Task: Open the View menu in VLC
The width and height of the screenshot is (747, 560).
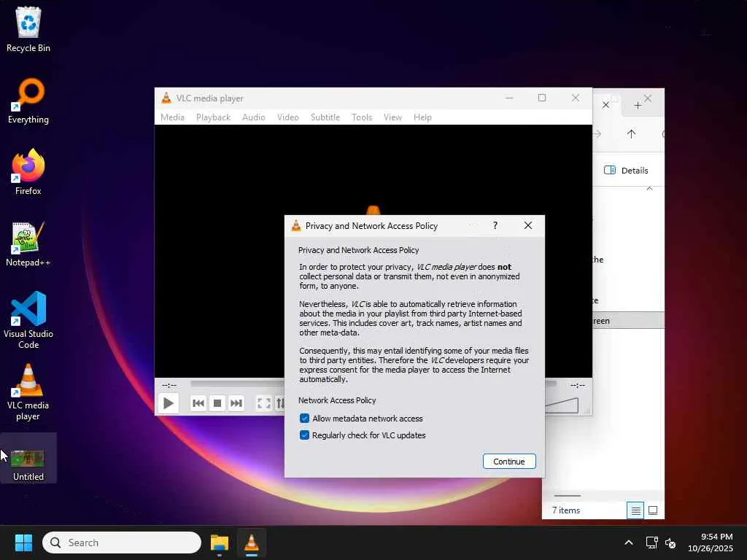Action: click(x=392, y=117)
